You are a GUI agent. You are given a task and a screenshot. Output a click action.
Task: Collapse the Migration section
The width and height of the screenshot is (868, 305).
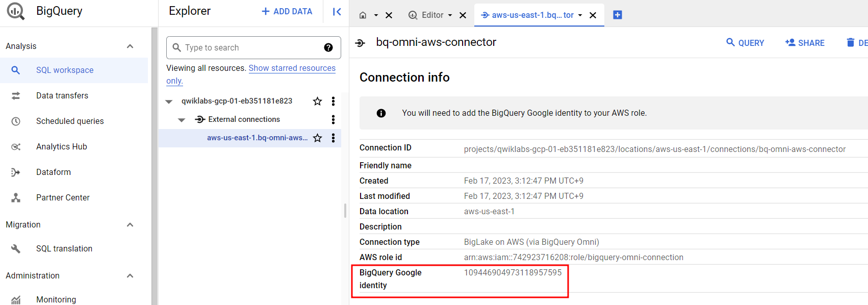[x=130, y=225]
